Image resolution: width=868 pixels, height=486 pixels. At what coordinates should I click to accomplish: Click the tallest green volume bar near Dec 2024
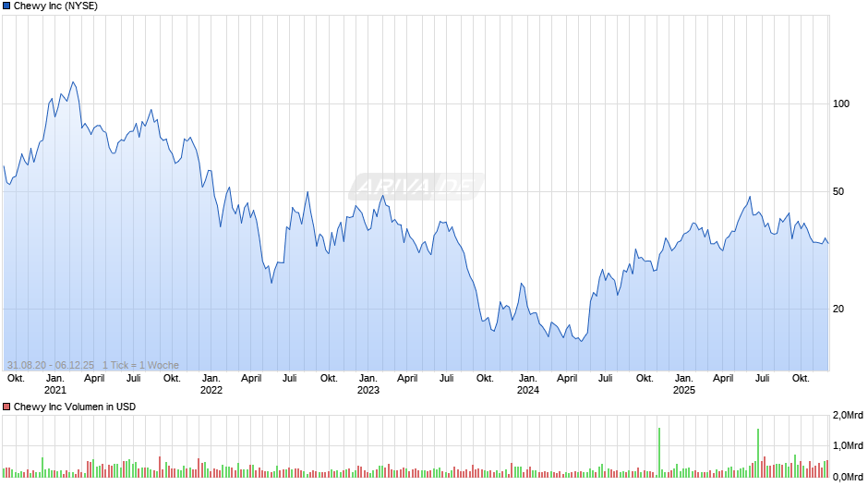pyautogui.click(x=659, y=452)
